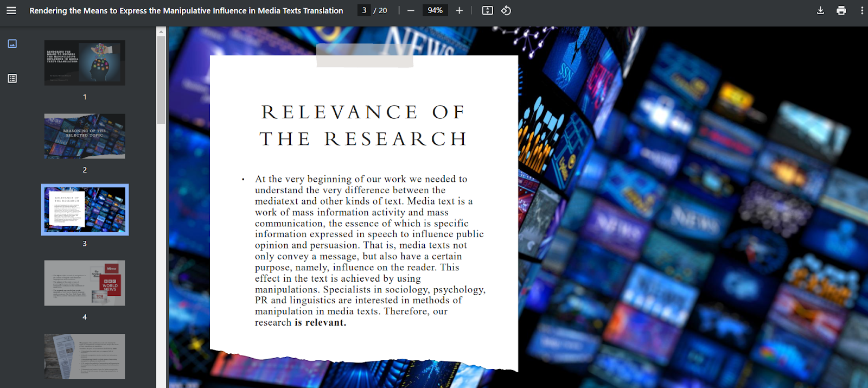Click the line starting 'At the very beginning'
868x388 pixels.
(361, 179)
